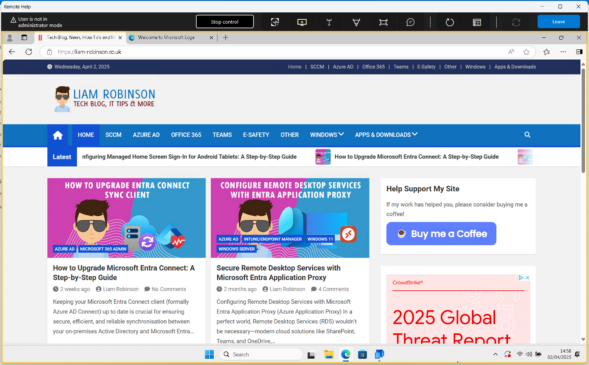
Task: Open the site search magnifier icon
Action: (x=527, y=134)
